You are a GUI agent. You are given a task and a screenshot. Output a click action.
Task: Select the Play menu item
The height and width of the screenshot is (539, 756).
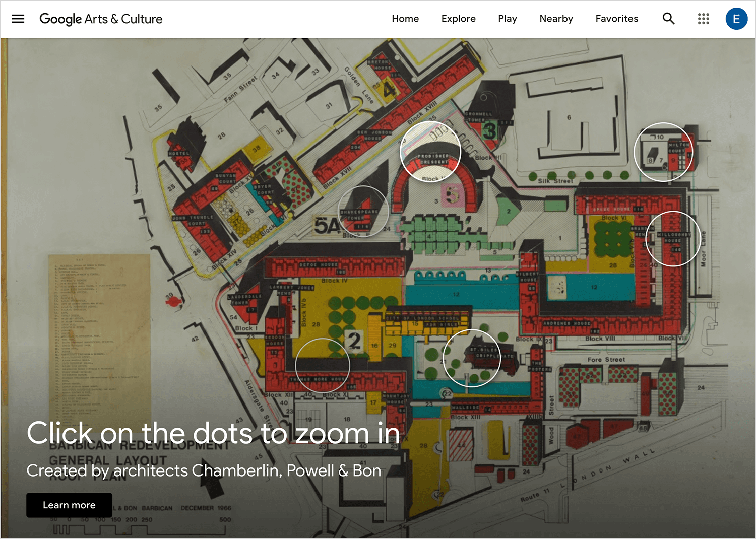coord(508,19)
